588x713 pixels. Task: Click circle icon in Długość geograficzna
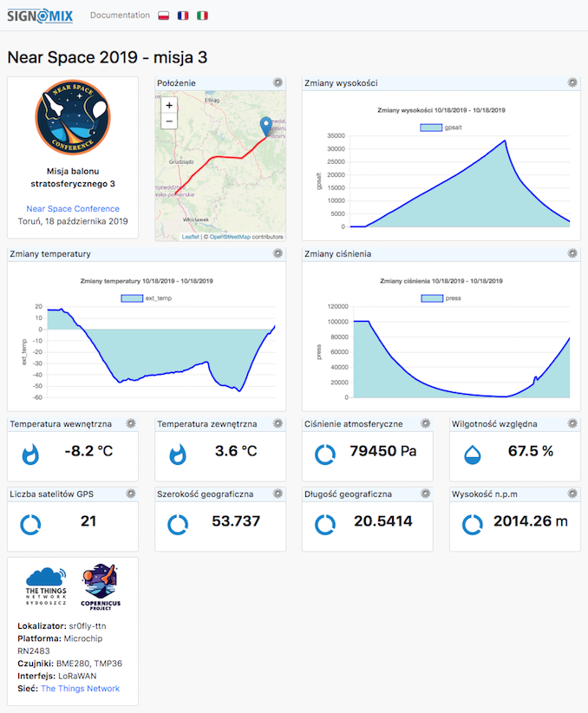coord(325,524)
